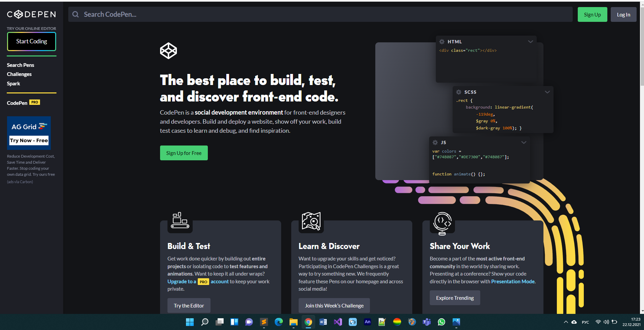Click the Build & Test conveyor icon
The width and height of the screenshot is (644, 330).
pyautogui.click(x=180, y=220)
